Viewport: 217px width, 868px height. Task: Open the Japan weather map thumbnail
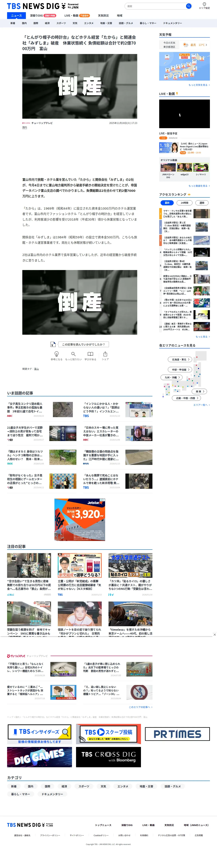[x=184, y=66]
